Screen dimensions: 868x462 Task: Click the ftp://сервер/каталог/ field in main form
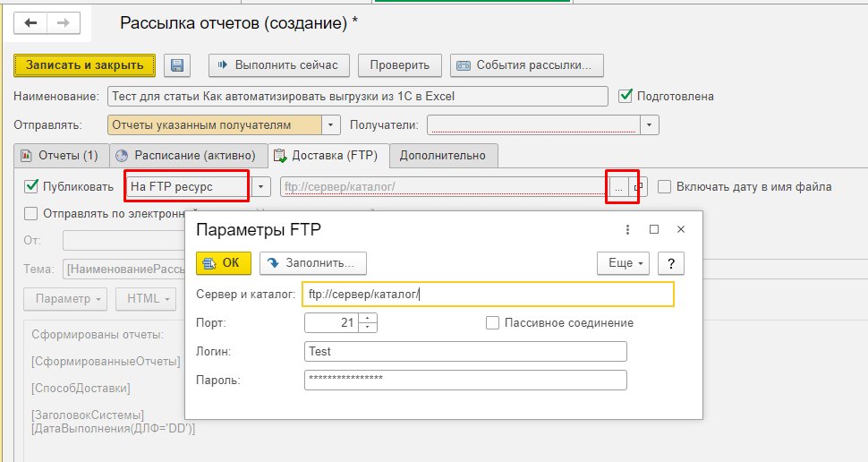(x=445, y=187)
